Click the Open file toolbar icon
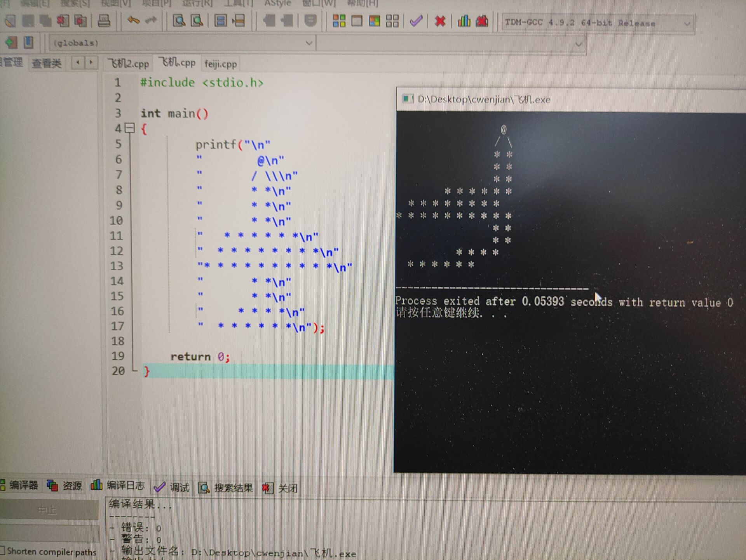746x560 pixels. point(10,21)
